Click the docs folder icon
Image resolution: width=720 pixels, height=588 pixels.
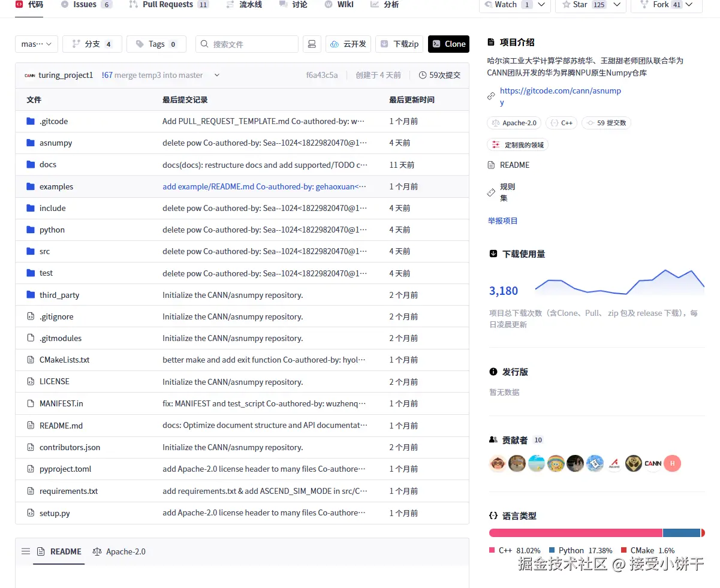(31, 164)
